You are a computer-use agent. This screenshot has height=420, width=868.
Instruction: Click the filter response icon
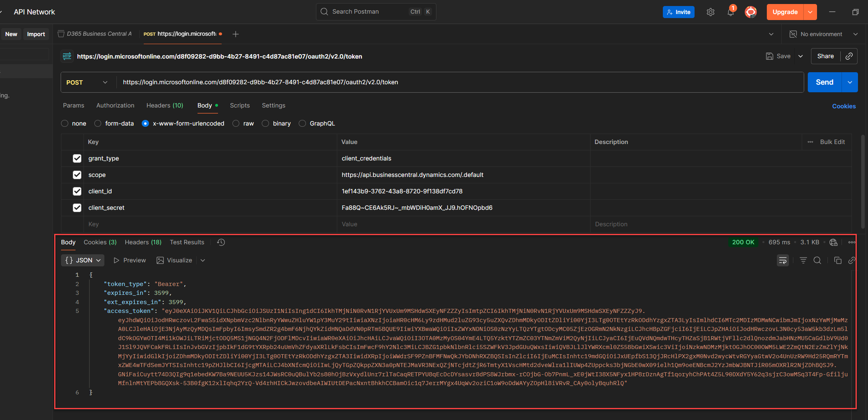pos(803,260)
